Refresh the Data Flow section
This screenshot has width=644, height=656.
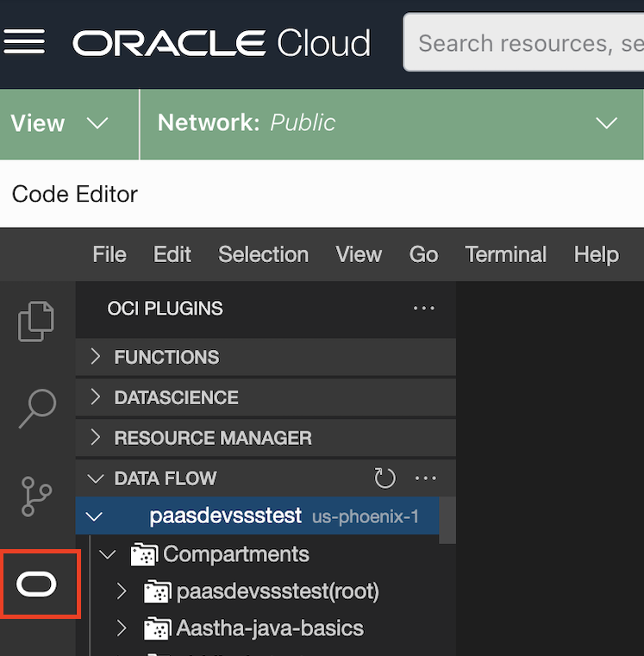click(x=385, y=478)
